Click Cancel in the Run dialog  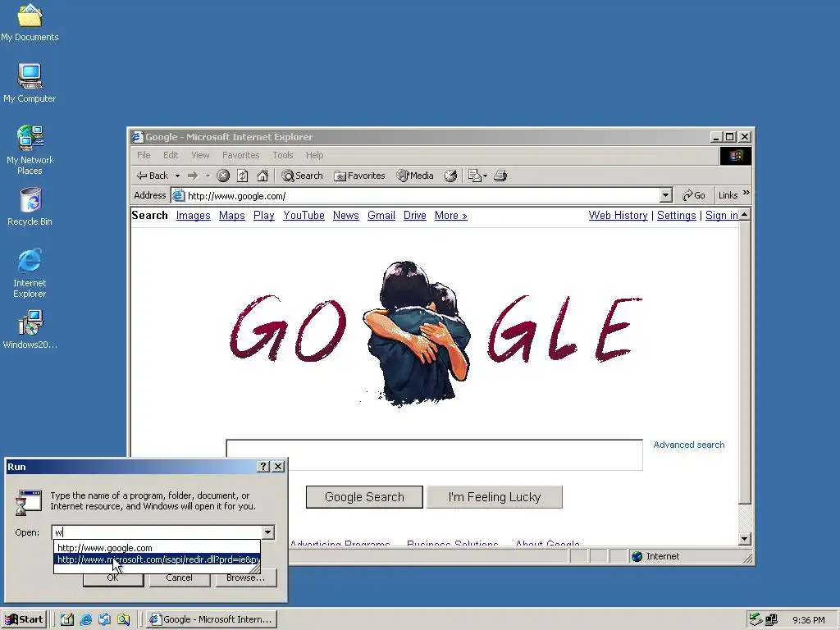pos(180,577)
